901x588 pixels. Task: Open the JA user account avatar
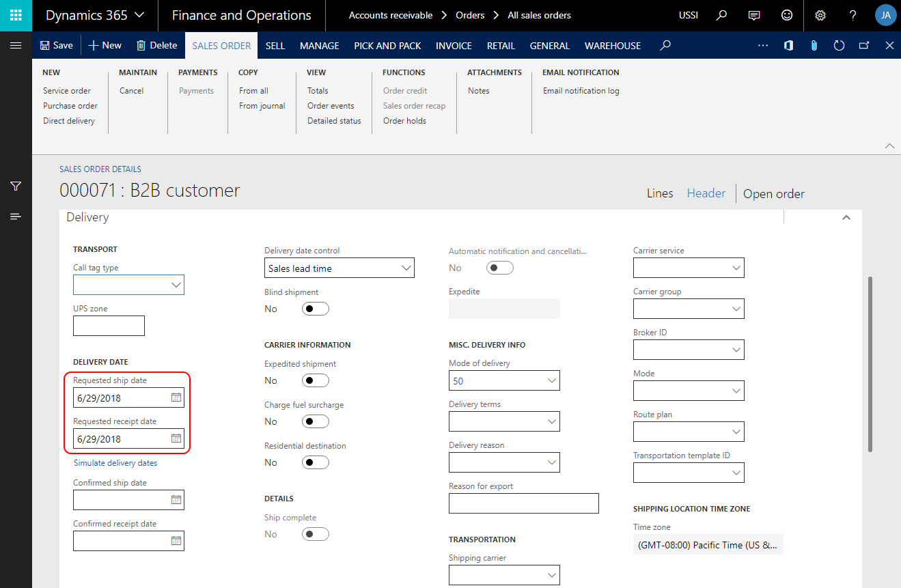click(x=885, y=15)
